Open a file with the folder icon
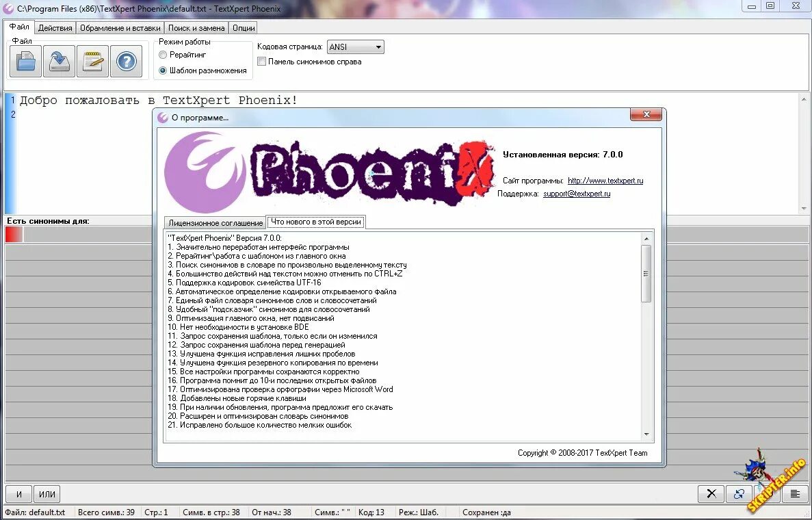The image size is (812, 520). tap(25, 61)
